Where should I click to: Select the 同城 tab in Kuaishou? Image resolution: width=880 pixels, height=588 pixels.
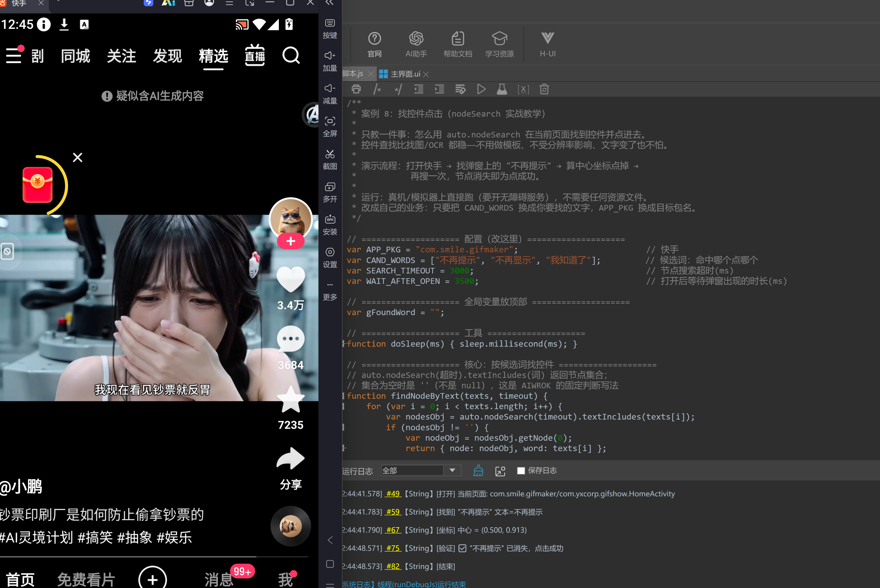point(75,56)
